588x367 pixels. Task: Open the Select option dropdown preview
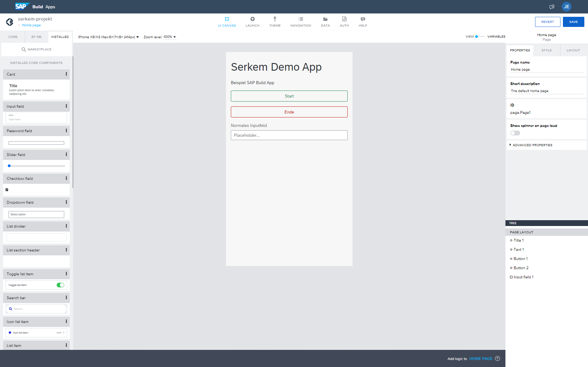pos(36,214)
